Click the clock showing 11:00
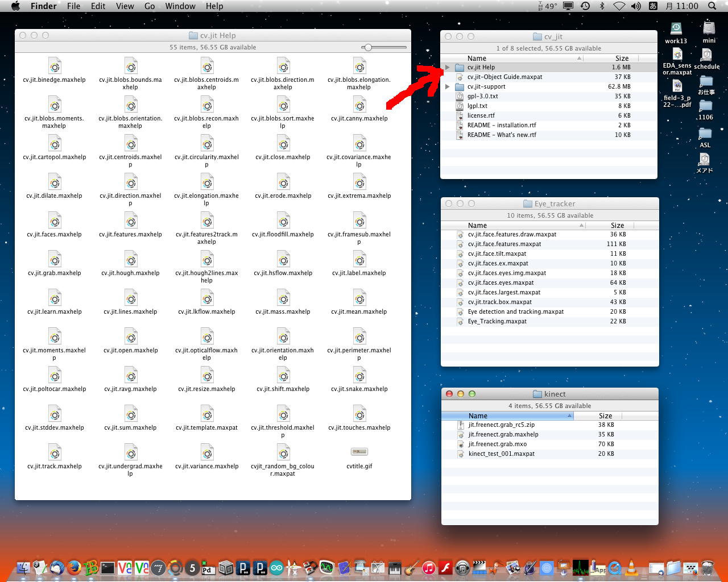Screen dimensions: 728x582 tap(681, 6)
